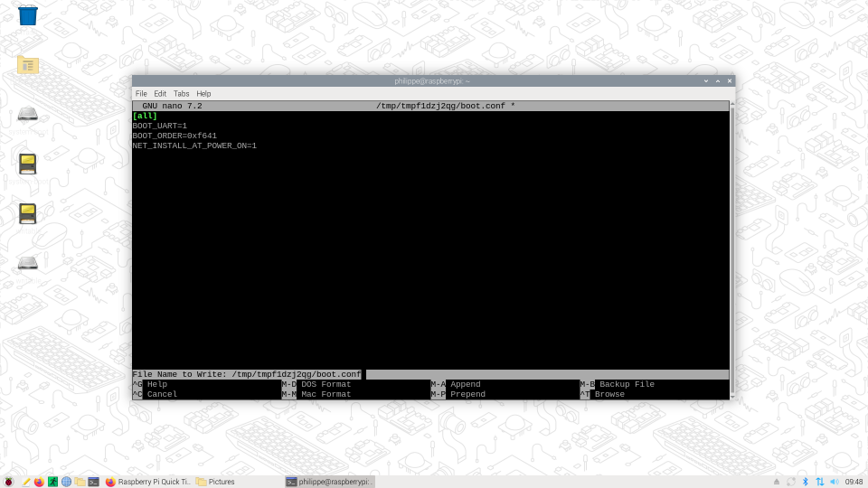Open the terminal Edit menu
Screen dimensions: 868x488
coord(160,93)
